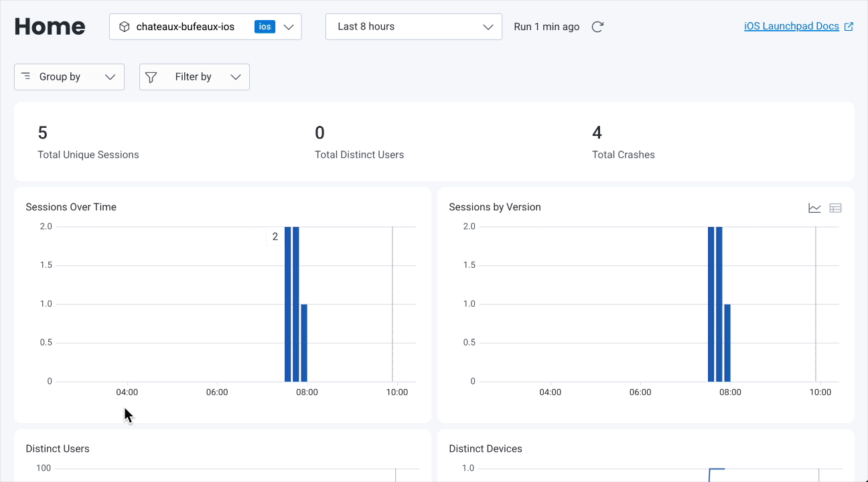Click the Group by list icon
The width and height of the screenshot is (868, 482).
pyautogui.click(x=26, y=76)
